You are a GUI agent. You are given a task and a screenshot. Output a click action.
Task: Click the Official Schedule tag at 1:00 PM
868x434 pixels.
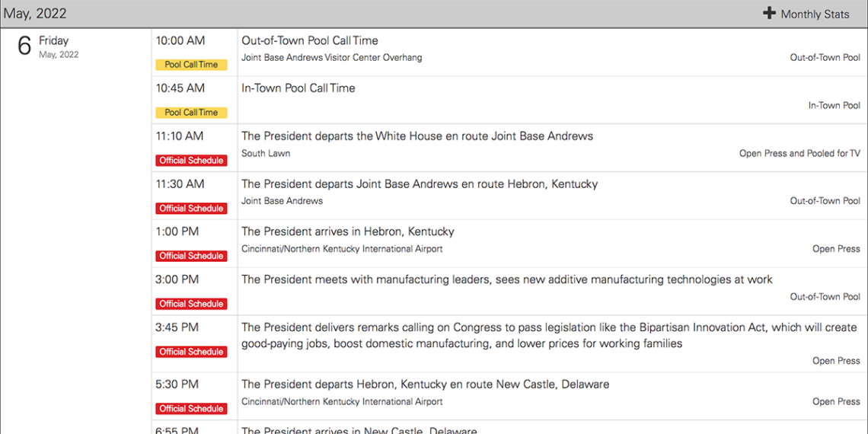[x=192, y=256]
